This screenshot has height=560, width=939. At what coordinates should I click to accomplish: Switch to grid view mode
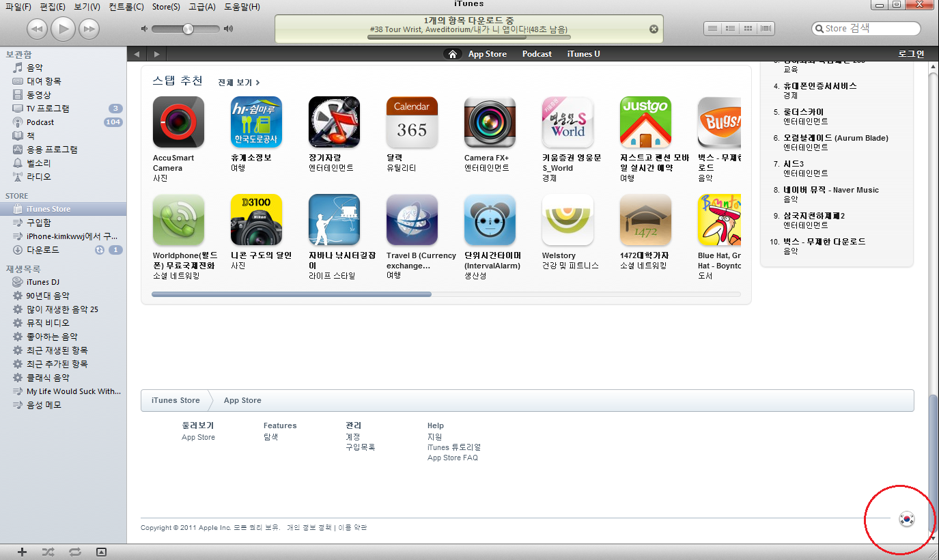click(748, 29)
